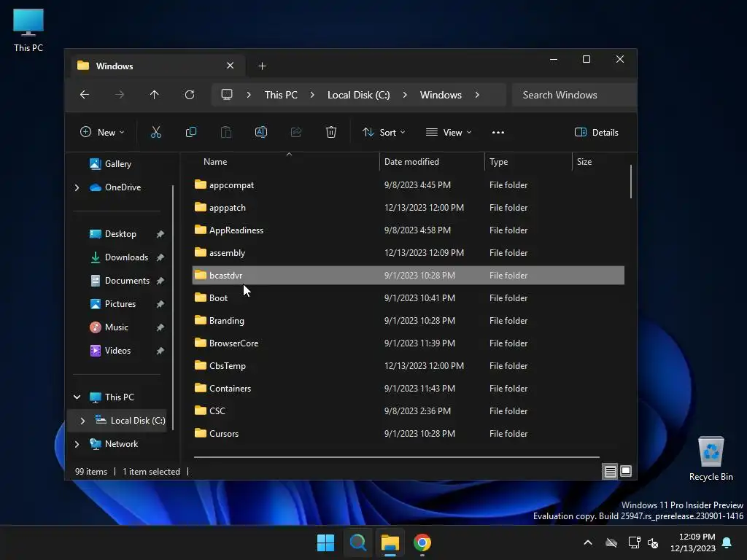Open the Windows Start menu
747x560 pixels.
[326, 542]
